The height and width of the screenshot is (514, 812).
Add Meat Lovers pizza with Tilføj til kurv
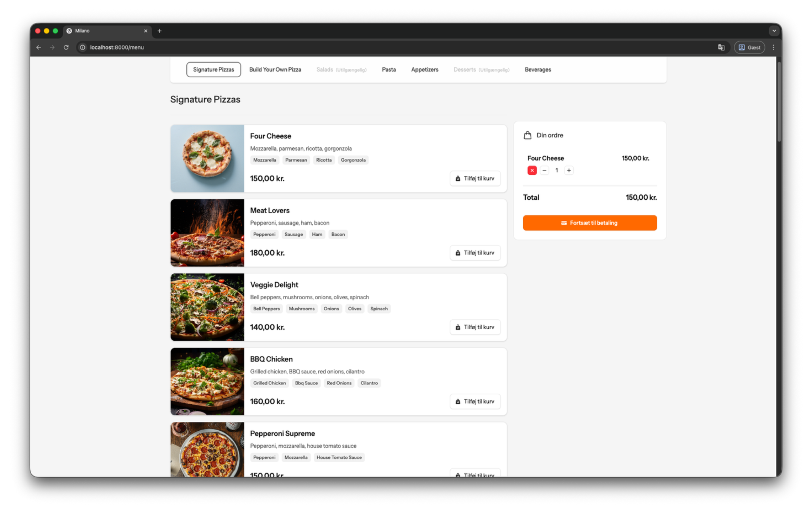point(475,252)
